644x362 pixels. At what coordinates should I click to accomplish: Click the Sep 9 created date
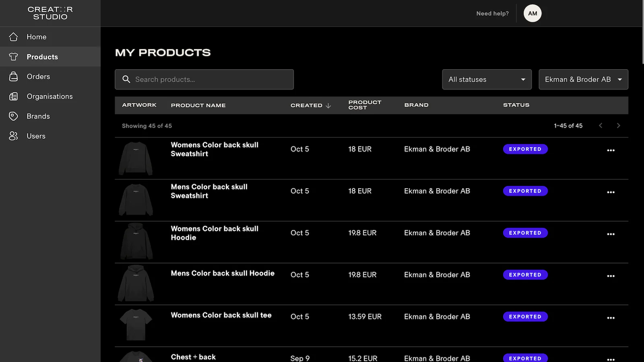[300, 358]
